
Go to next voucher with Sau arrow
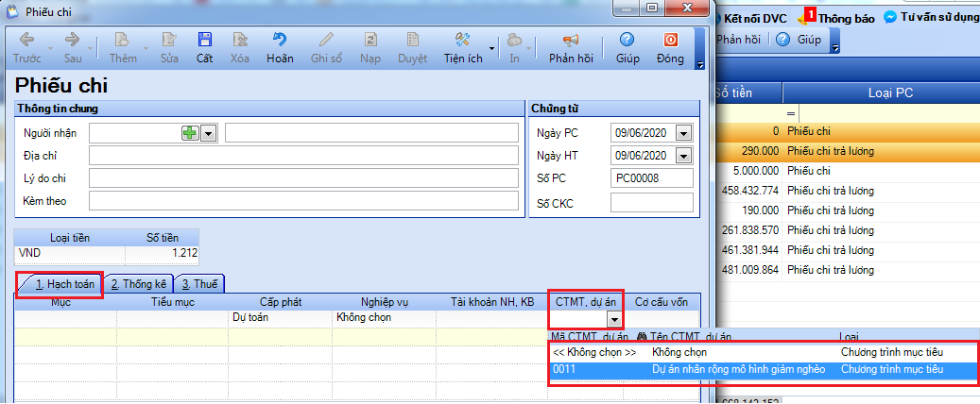pyautogui.click(x=73, y=47)
